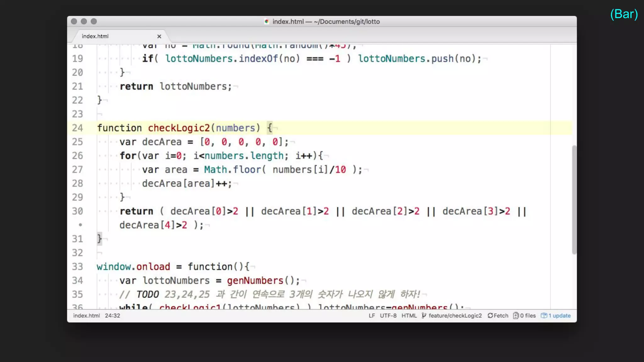Close the index.html tab with X
This screenshot has height=362, width=644.
pyautogui.click(x=159, y=36)
